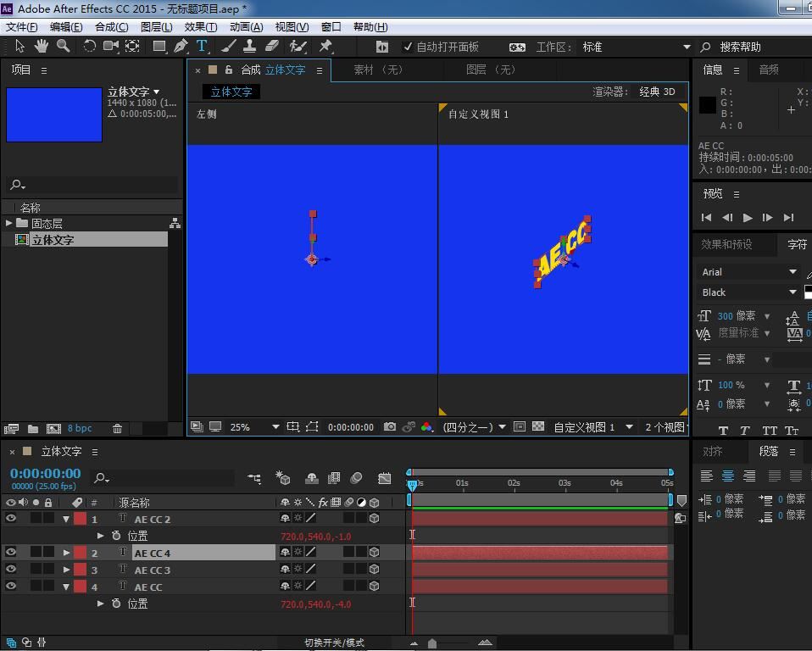Viewport: 812px width, 651px height.
Task: Open the 自定义视图 1 view dropdown
Action: point(593,426)
